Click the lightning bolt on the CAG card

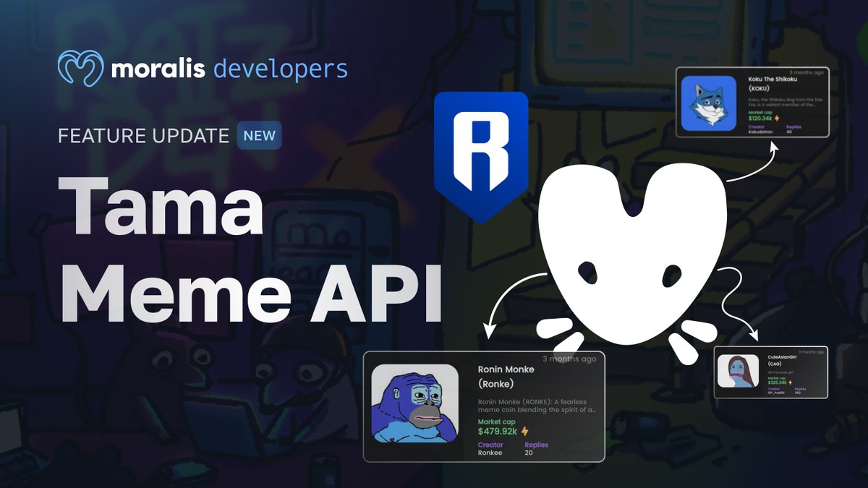pyautogui.click(x=791, y=382)
